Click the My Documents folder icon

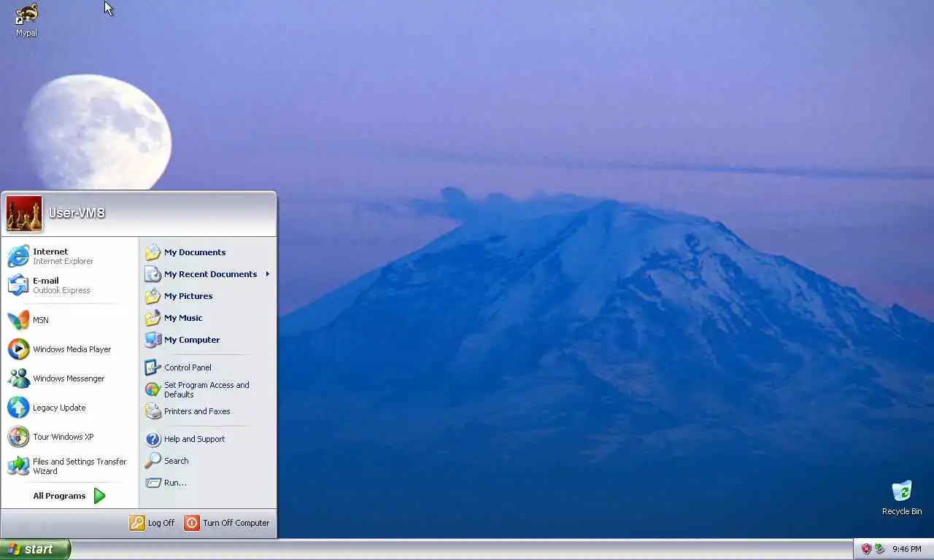153,252
